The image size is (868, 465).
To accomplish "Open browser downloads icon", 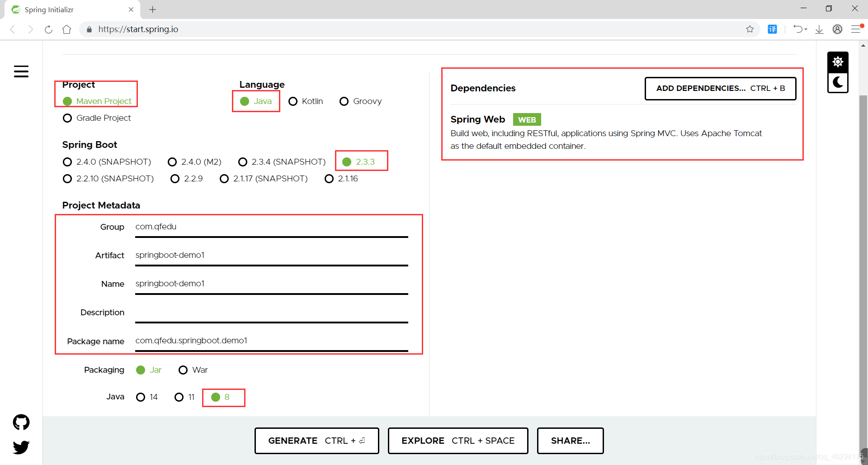I will 819,29.
